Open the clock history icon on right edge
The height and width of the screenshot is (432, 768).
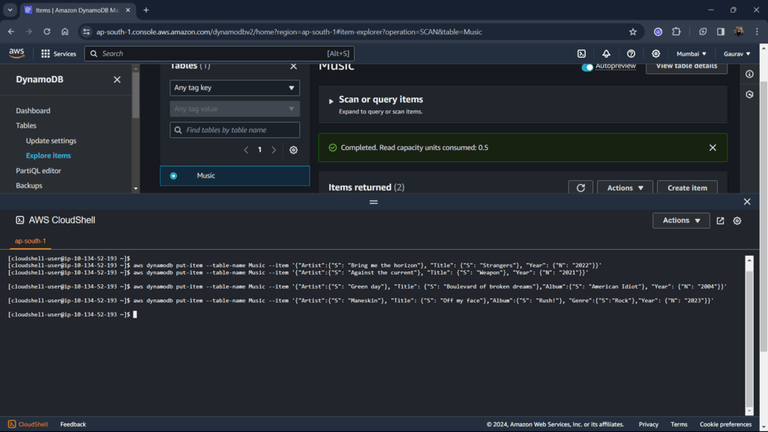[749, 95]
